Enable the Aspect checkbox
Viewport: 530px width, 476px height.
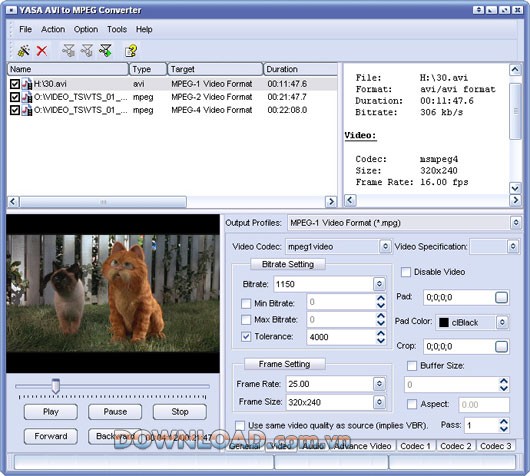pos(412,404)
